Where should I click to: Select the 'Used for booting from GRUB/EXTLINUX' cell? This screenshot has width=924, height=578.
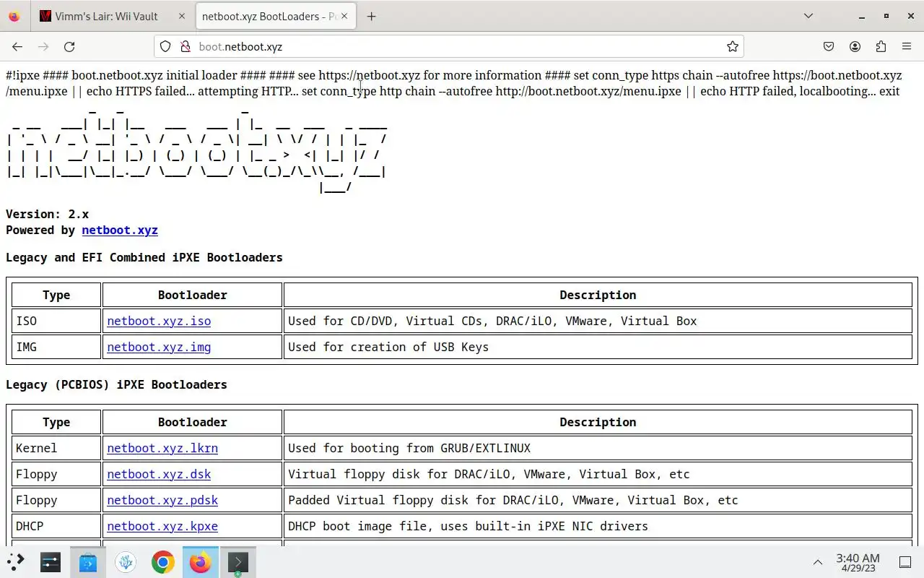pyautogui.click(x=598, y=448)
